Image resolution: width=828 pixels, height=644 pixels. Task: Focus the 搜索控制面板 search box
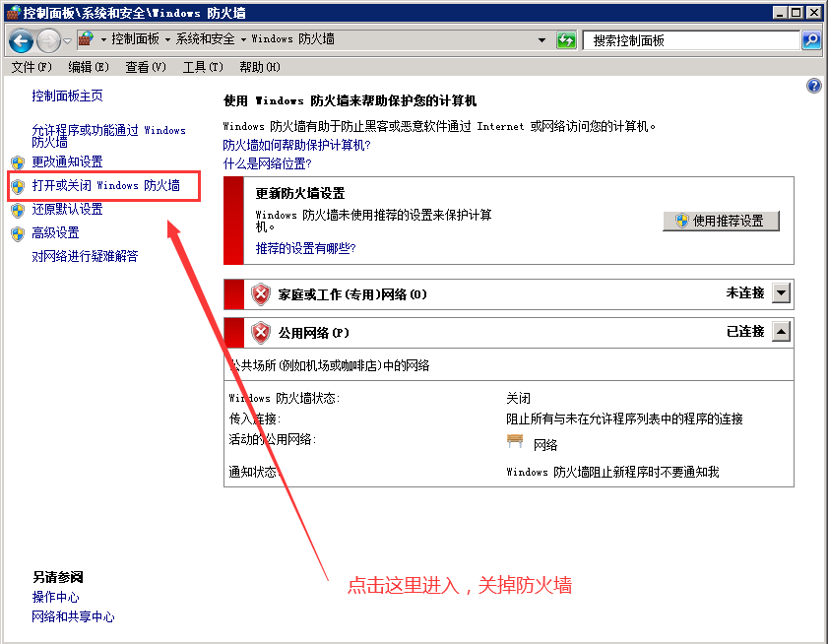coord(691,40)
